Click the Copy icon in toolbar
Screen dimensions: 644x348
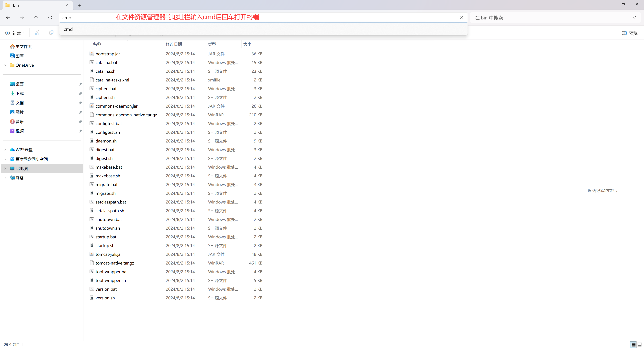click(x=51, y=33)
